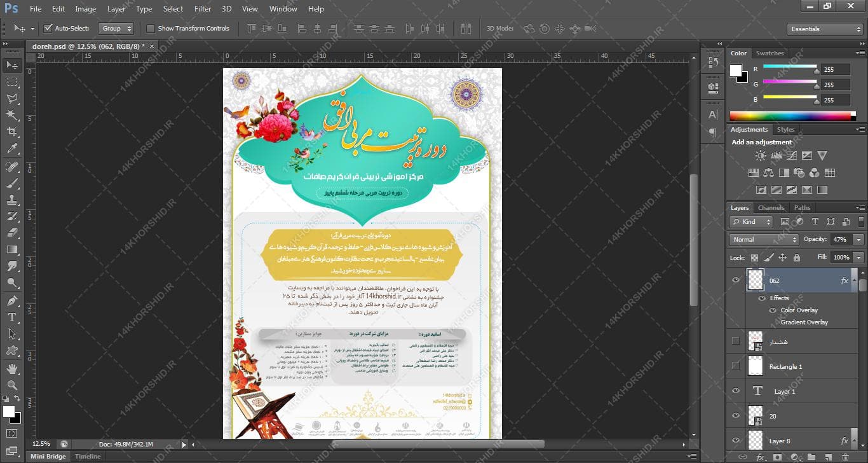Select the Lasso tool

pos(12,99)
